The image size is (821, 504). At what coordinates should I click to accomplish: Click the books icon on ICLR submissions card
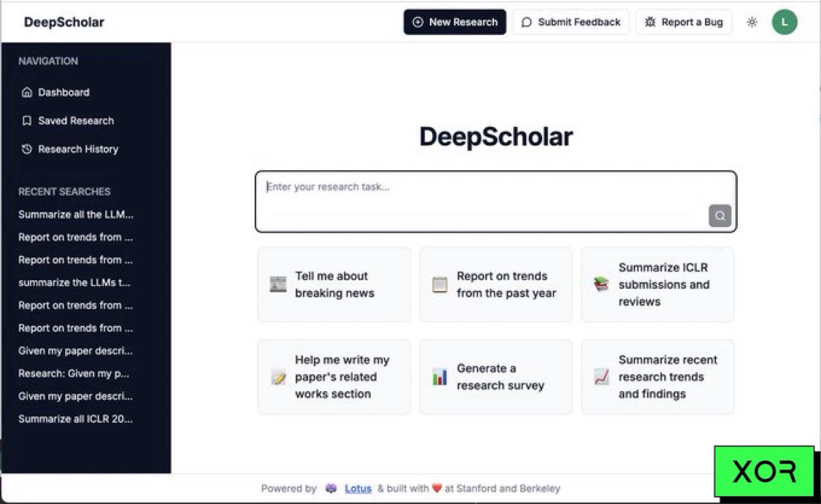click(x=601, y=284)
